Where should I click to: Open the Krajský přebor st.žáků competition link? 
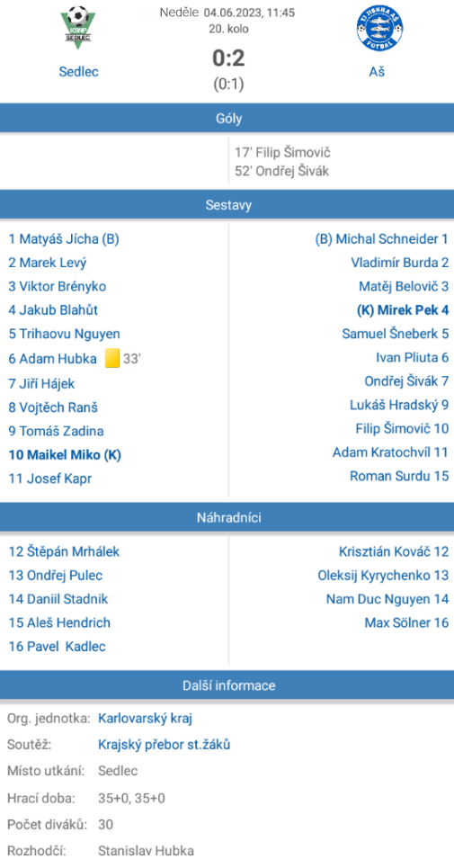coord(164,745)
